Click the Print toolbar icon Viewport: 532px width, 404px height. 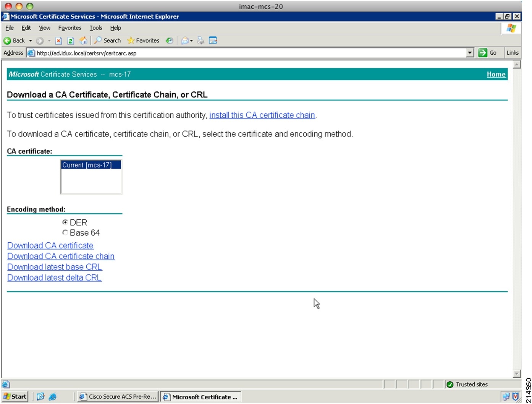(201, 41)
